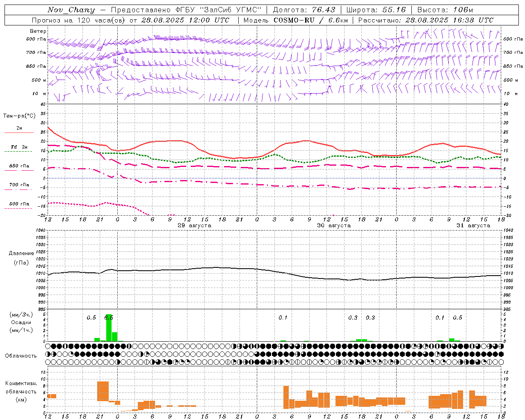
Task: Click the (мм/1ч.) unit label
Action: coord(21,330)
